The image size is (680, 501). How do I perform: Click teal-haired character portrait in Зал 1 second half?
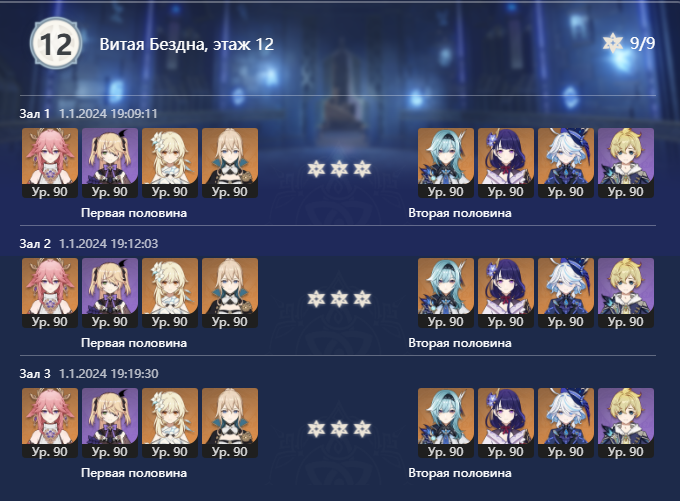tap(446, 163)
